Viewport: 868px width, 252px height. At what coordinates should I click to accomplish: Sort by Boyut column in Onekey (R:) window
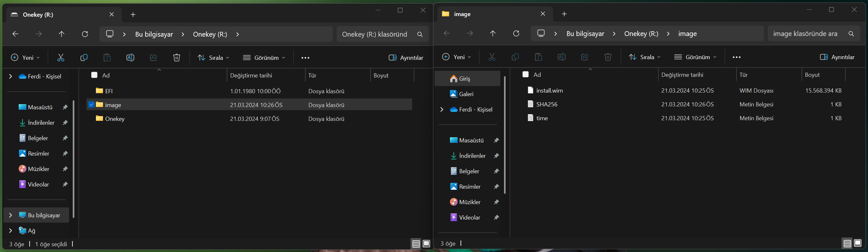tap(381, 75)
